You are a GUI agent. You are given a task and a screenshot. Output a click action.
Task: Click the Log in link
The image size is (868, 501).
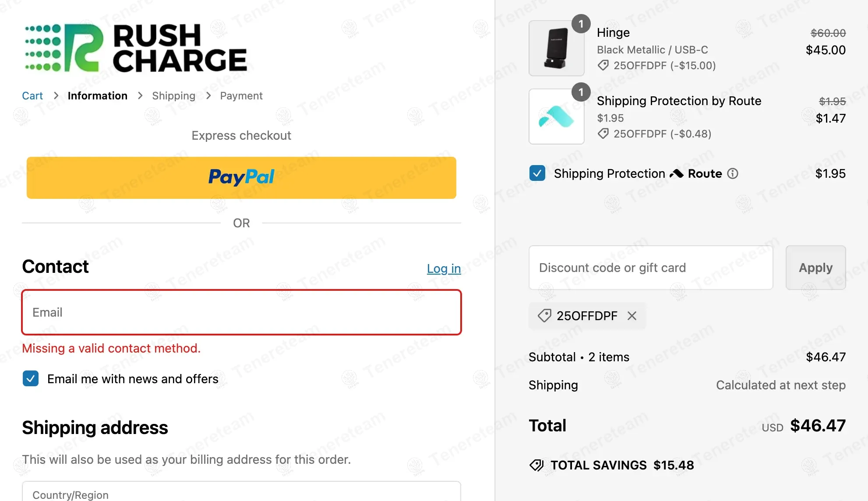[444, 268]
